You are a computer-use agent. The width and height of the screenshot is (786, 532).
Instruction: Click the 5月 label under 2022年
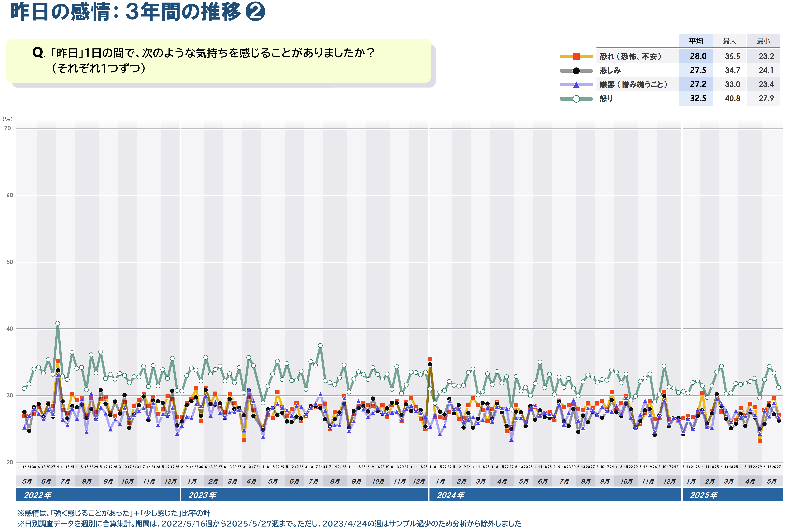27,481
